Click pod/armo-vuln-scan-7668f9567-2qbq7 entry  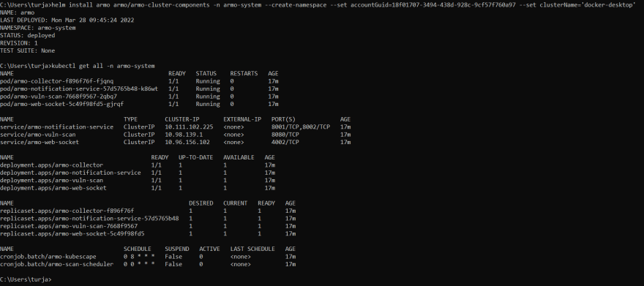click(59, 97)
